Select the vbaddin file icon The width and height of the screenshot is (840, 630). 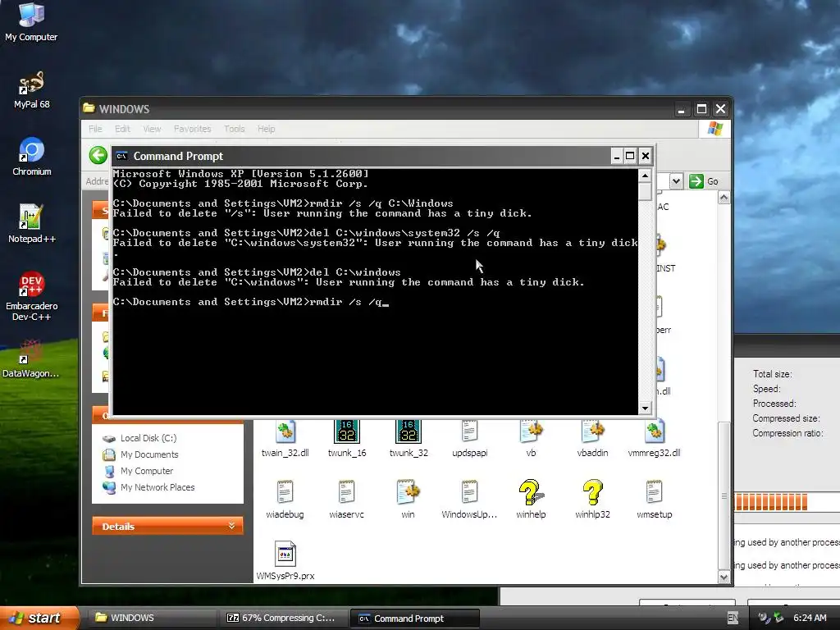tap(592, 440)
